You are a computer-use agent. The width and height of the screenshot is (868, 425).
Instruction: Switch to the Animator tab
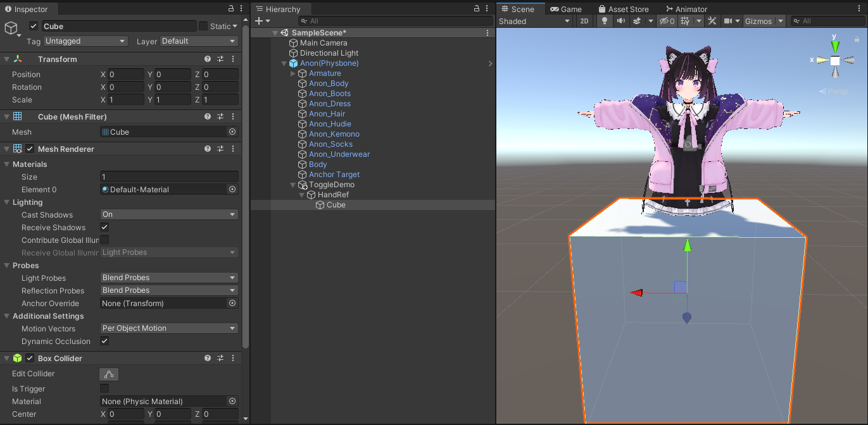(x=686, y=9)
